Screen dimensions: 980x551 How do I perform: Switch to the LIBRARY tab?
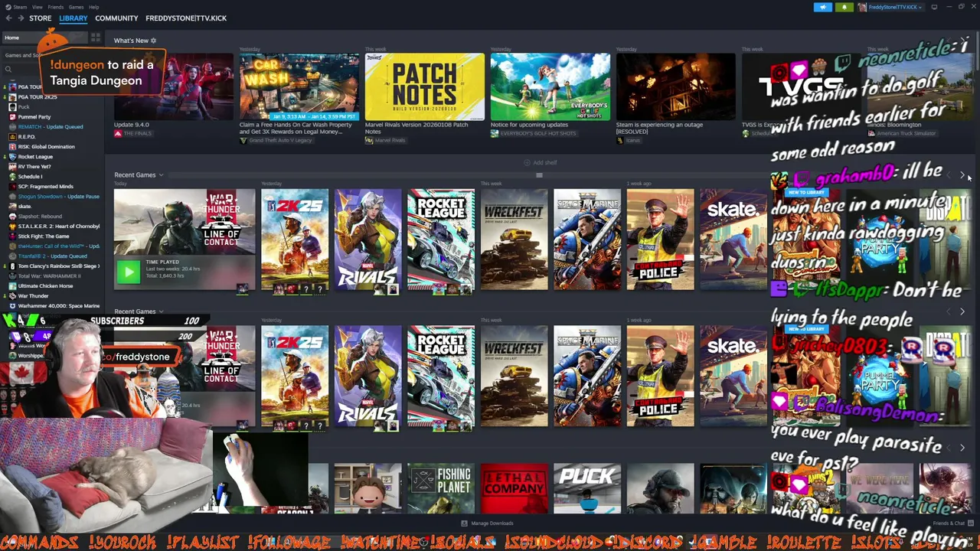[x=73, y=18]
